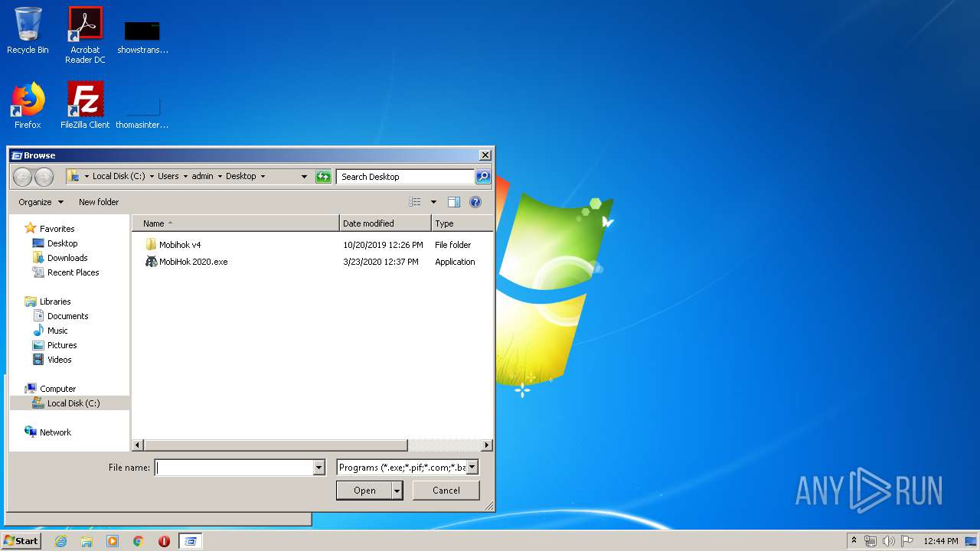Expand the views options dropdown arrow
Viewport: 980px width, 551px height.
pos(433,202)
